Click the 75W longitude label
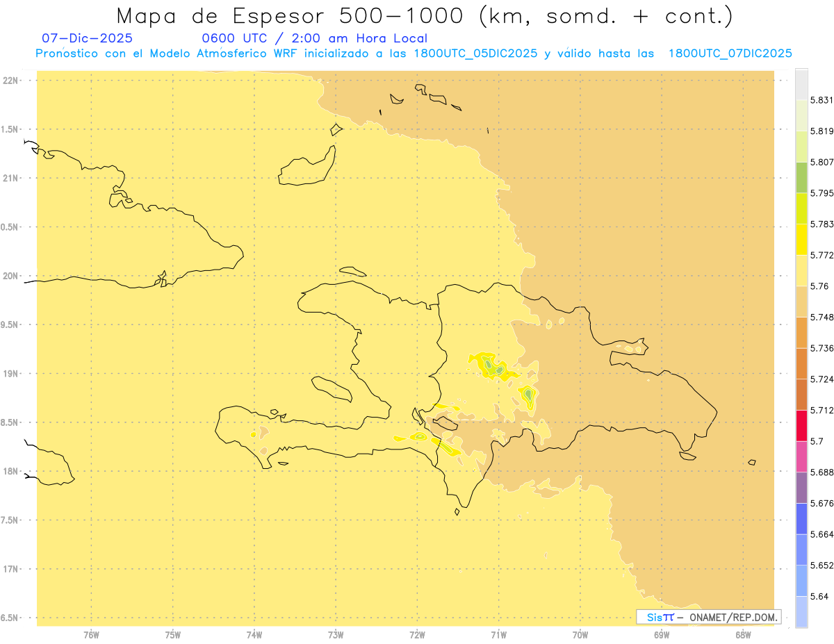834x644 pixels. [x=173, y=635]
